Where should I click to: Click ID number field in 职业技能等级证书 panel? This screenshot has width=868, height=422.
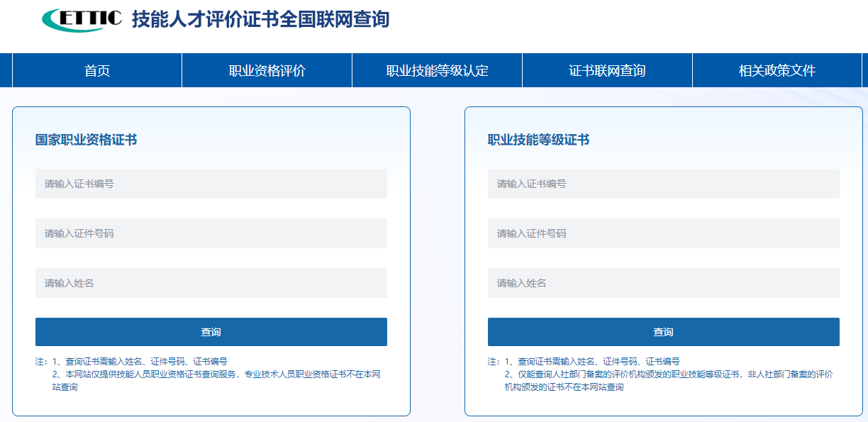[664, 233]
